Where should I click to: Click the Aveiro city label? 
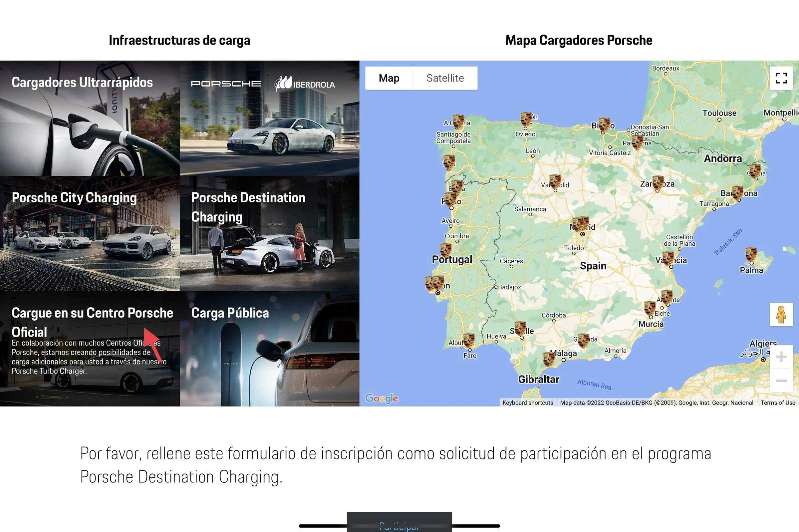(450, 220)
